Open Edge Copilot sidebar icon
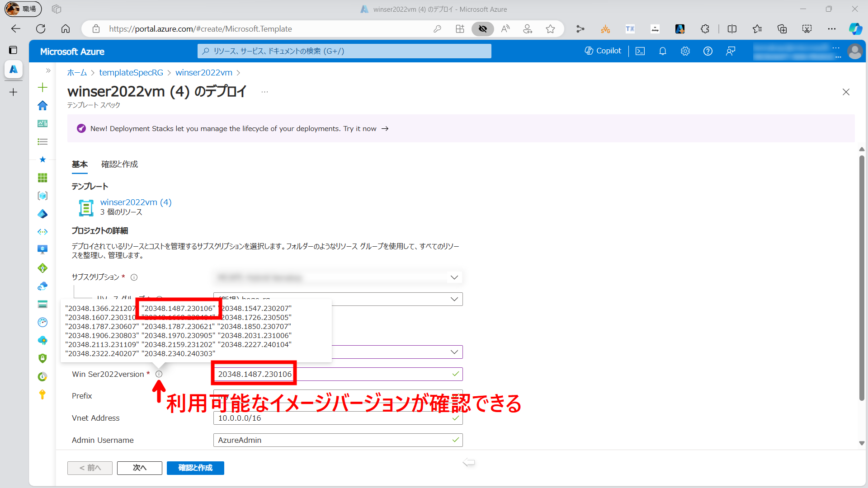 tap(855, 29)
